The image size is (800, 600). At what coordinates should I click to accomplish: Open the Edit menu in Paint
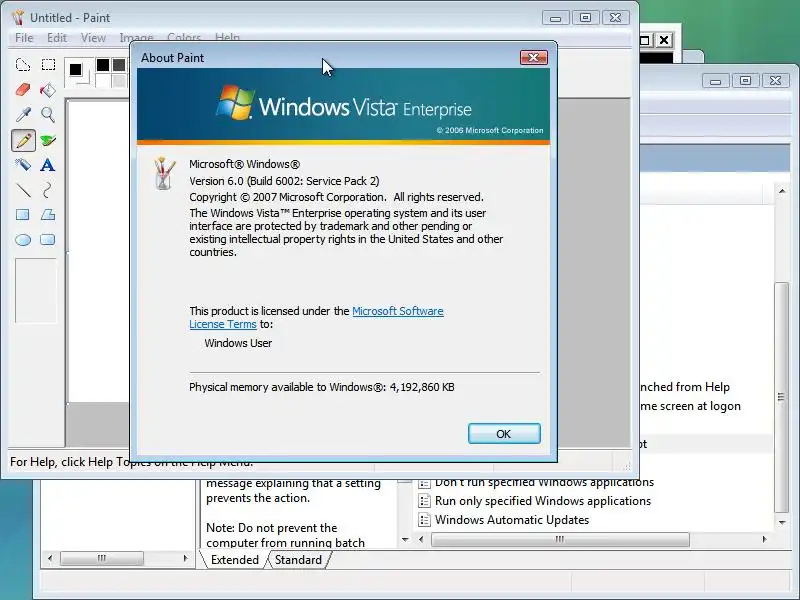pos(57,38)
